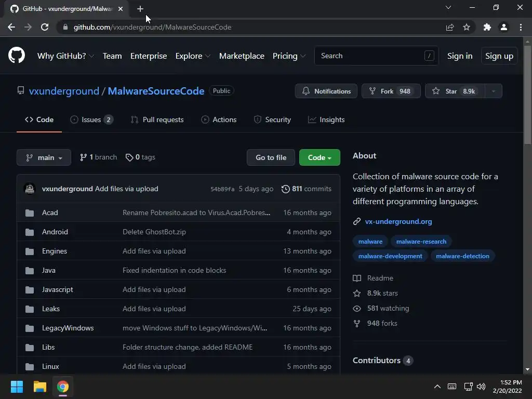Switch to the Pull requests tab
This screenshot has height=399, width=532.
coord(157,120)
